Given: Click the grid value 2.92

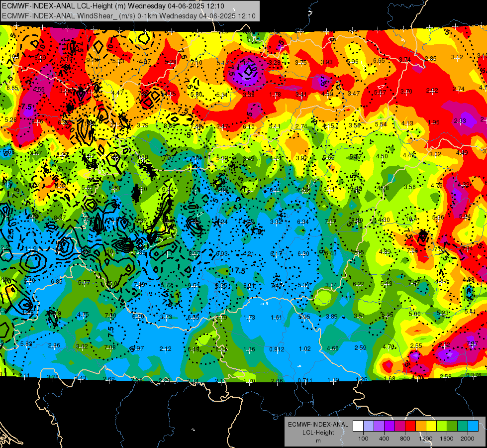Looking at the screenshot, I should (432, 91).
